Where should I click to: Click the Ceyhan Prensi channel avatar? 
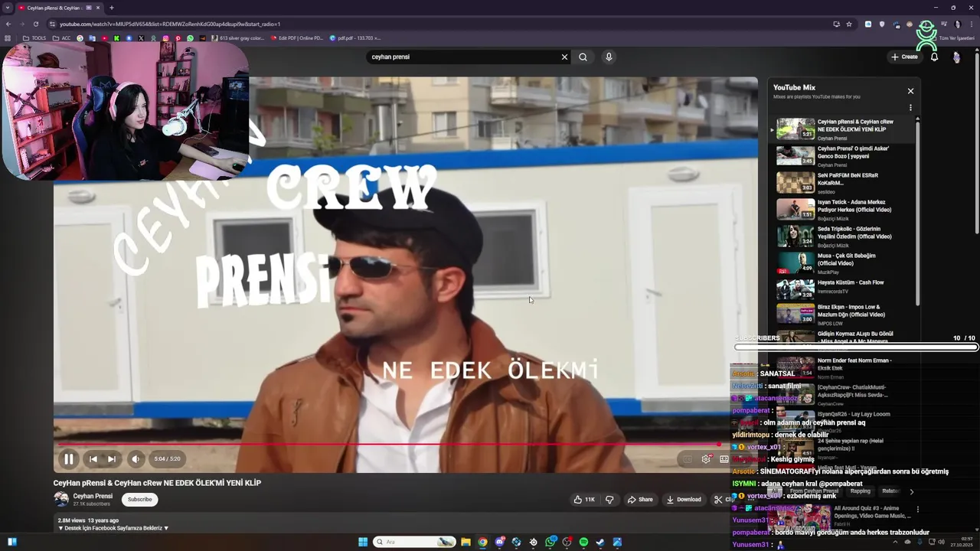pos(61,500)
